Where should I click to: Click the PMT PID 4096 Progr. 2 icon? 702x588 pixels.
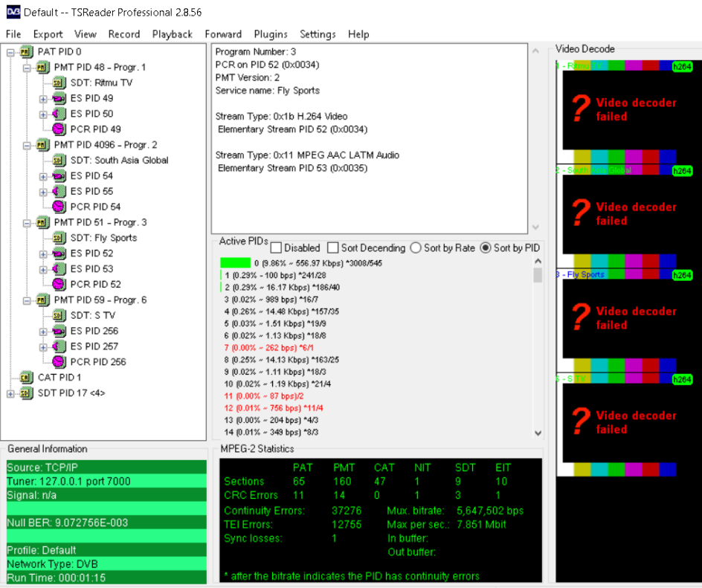tap(42, 145)
